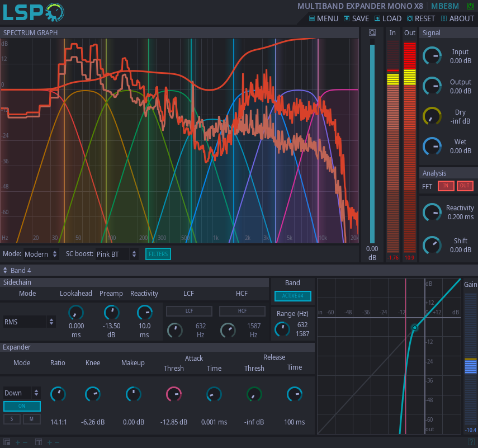Click the MBE8M plugin label
The height and width of the screenshot is (448, 478).
coord(445,6)
